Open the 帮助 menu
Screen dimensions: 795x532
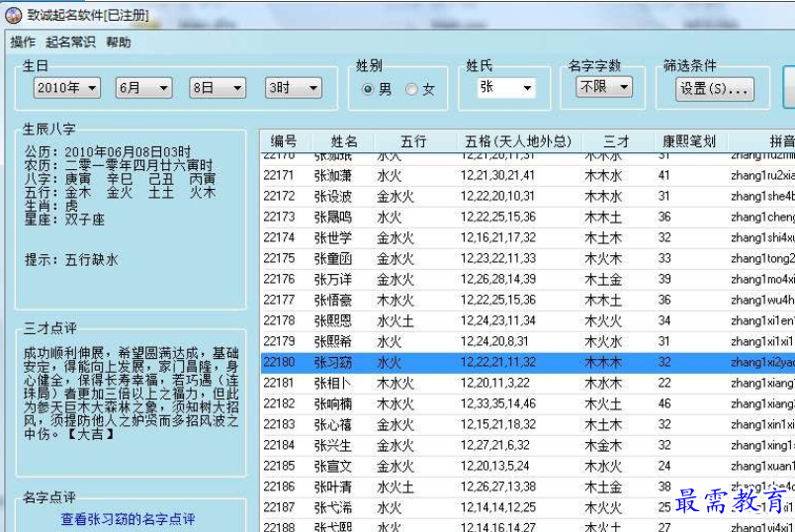pyautogui.click(x=118, y=43)
